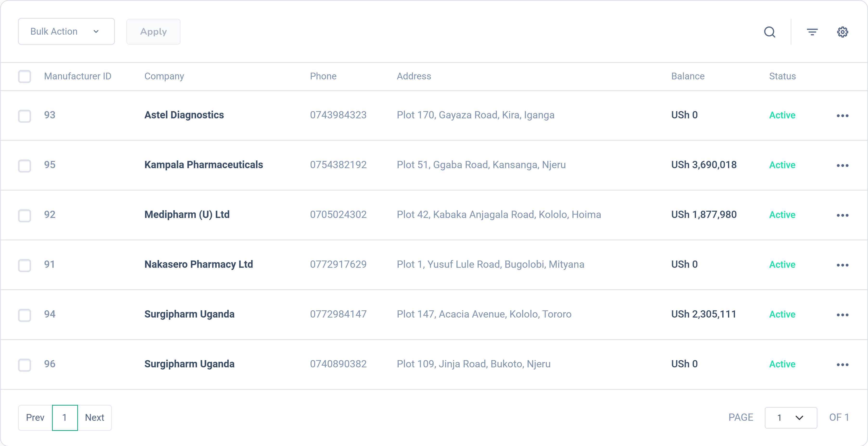Expand the Bulk Action dropdown
The width and height of the screenshot is (868, 446).
66,32
